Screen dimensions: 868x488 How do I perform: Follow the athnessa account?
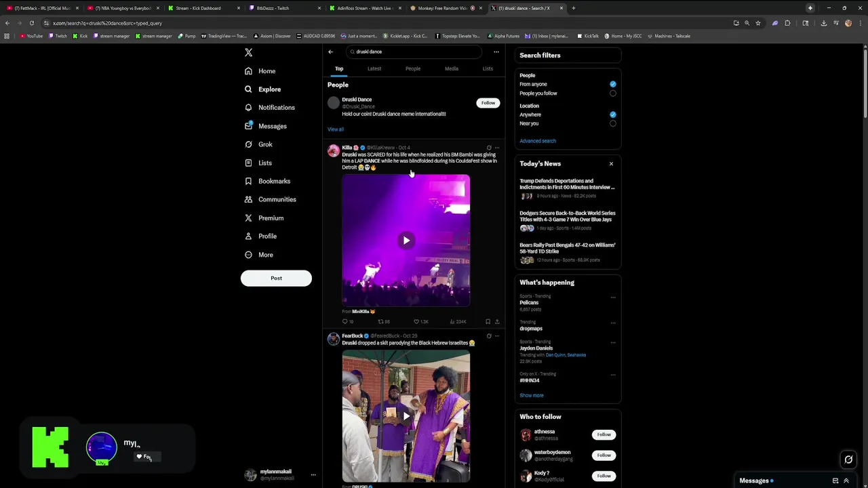pyautogui.click(x=604, y=434)
